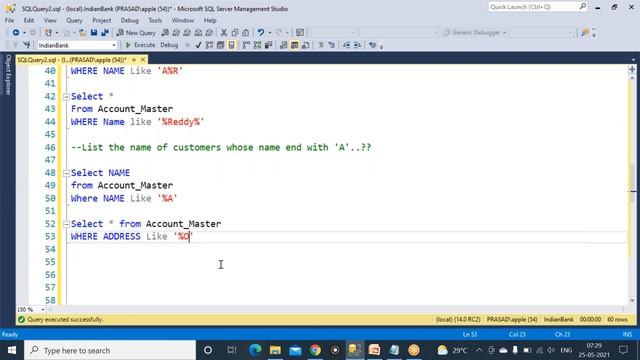Select Results to Grid option
640x360 pixels.
294,45
